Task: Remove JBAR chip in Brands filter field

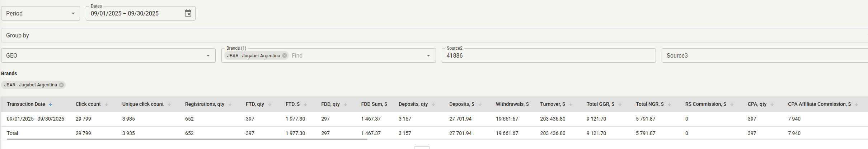Action: (x=285, y=55)
